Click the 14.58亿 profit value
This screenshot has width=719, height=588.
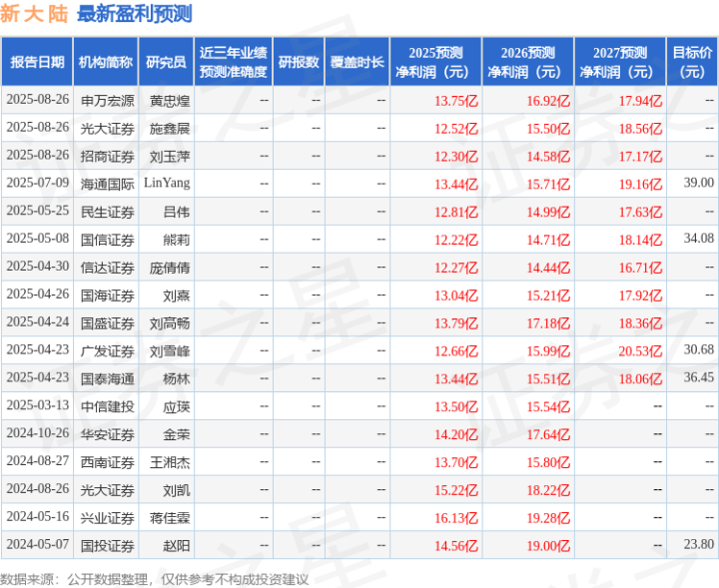[548, 157]
